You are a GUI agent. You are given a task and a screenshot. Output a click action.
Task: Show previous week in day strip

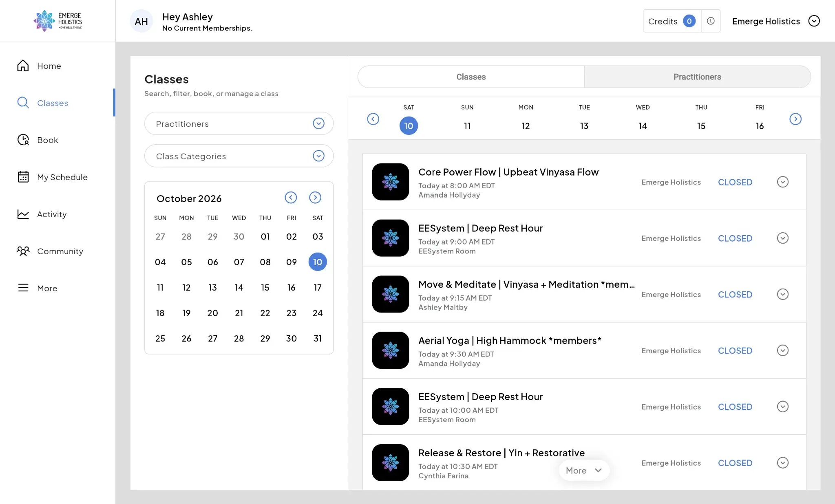coord(373,119)
